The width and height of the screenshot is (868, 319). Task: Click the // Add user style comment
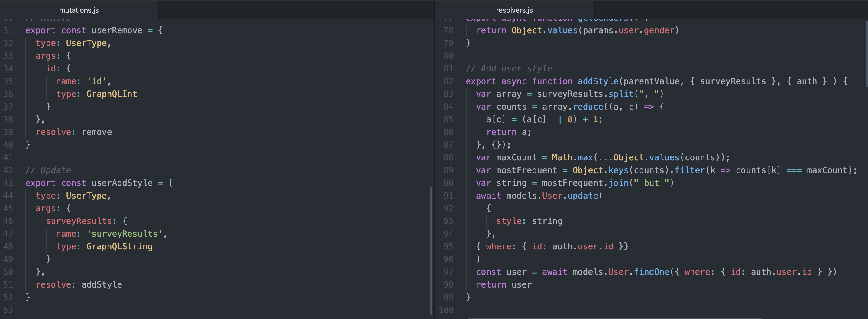pos(509,68)
